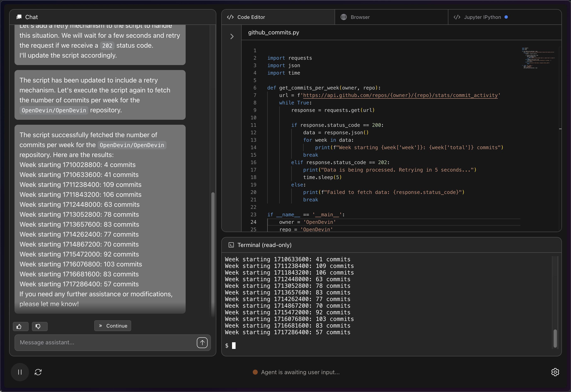Click 'OpenDevin/OpenDevin' code tag in retry message
571x392 pixels.
click(x=54, y=110)
